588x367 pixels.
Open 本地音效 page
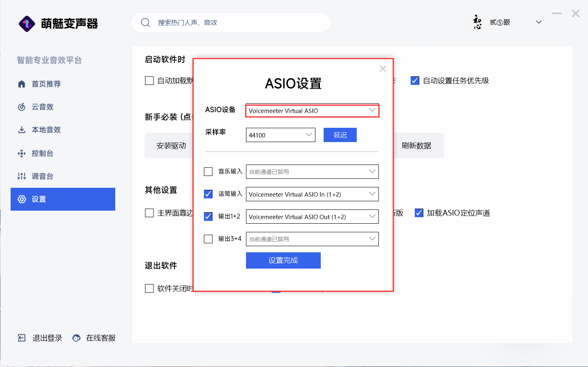tap(63, 130)
